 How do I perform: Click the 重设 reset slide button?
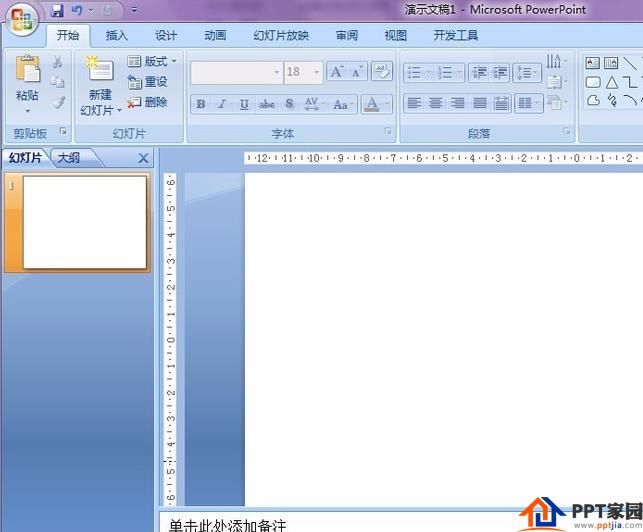click(x=148, y=82)
